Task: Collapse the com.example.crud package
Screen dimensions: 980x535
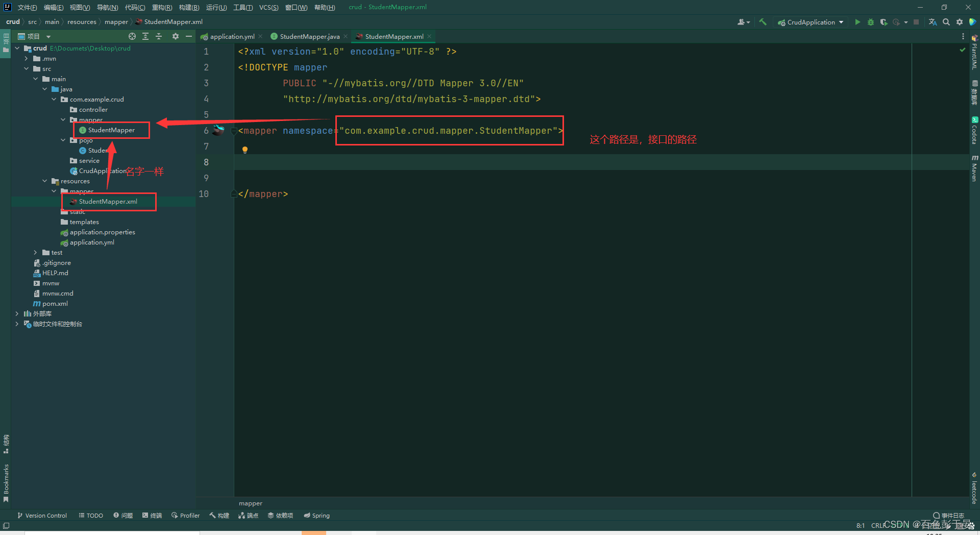Action: click(x=54, y=99)
